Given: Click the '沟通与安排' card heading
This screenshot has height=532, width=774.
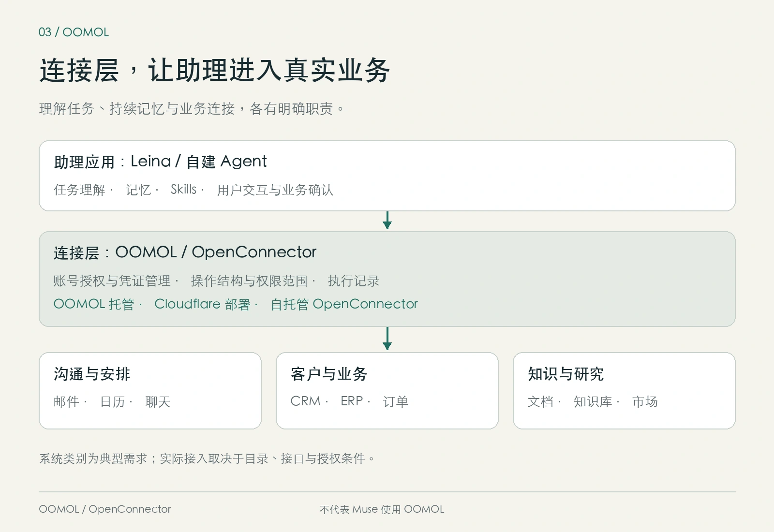Looking at the screenshot, I should (92, 374).
